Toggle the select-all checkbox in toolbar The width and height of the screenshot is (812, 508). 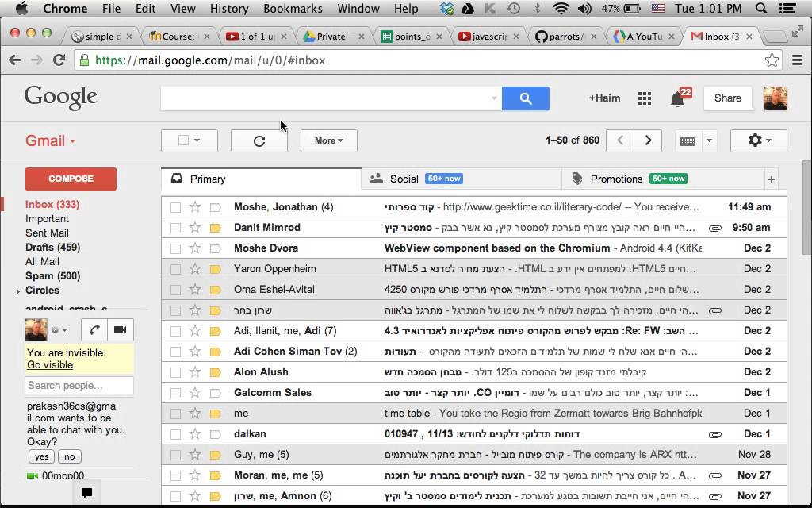[x=183, y=140]
